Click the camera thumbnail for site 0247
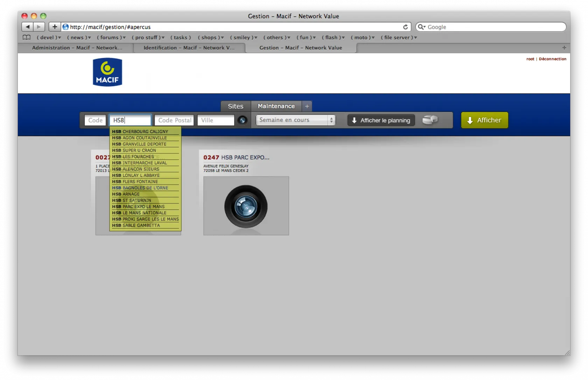Screen dimensions: 588x380 coord(246,206)
